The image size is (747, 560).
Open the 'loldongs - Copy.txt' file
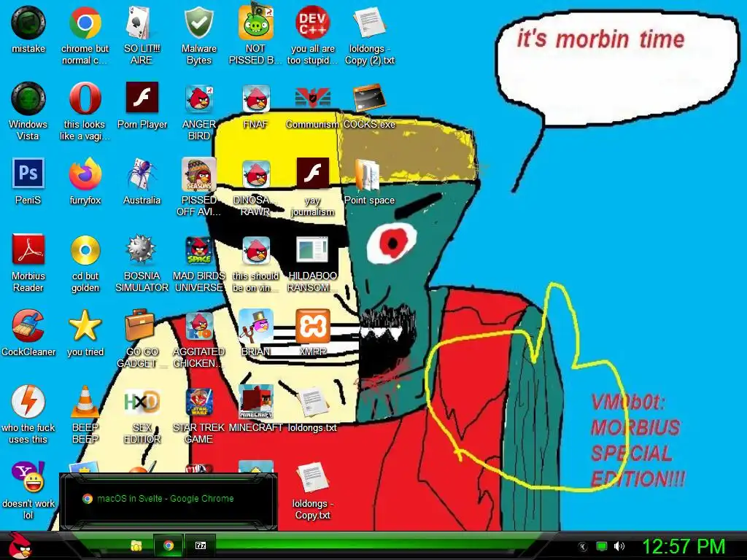click(x=312, y=478)
